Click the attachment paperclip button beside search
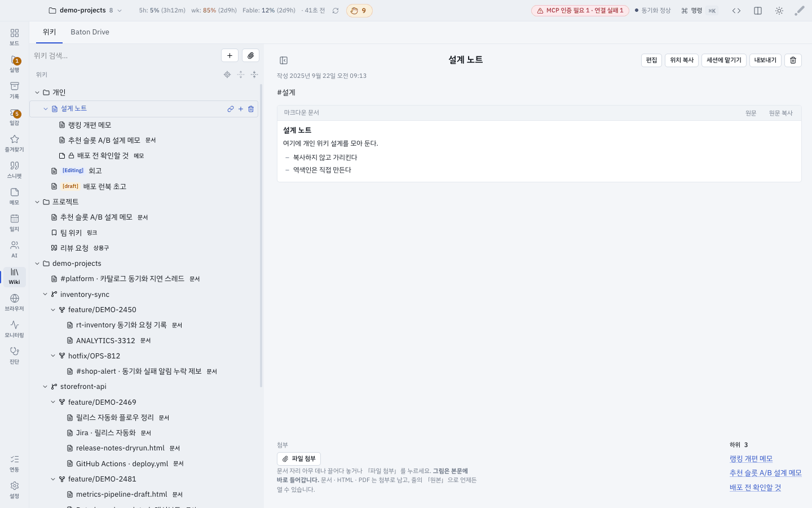 point(251,55)
